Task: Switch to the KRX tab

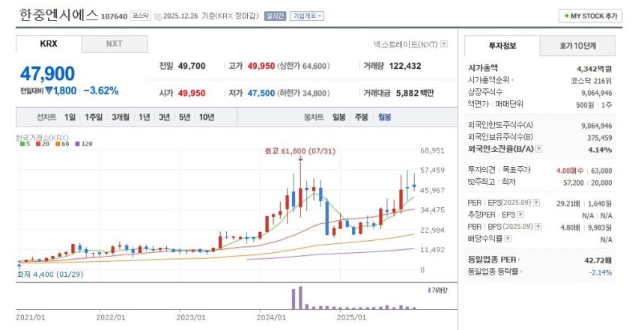Action: pyautogui.click(x=49, y=44)
